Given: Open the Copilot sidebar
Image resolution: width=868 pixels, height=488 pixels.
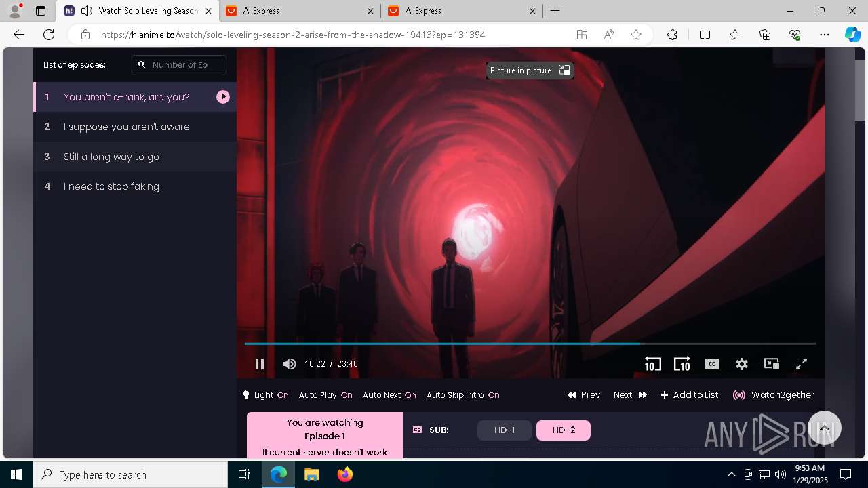Looking at the screenshot, I should point(852,35).
